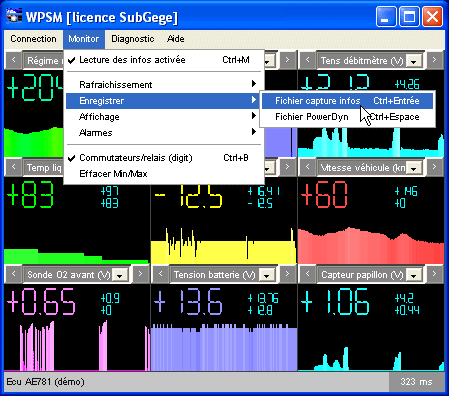Click previous arrow beside Tens débitmètre selector

(307, 60)
